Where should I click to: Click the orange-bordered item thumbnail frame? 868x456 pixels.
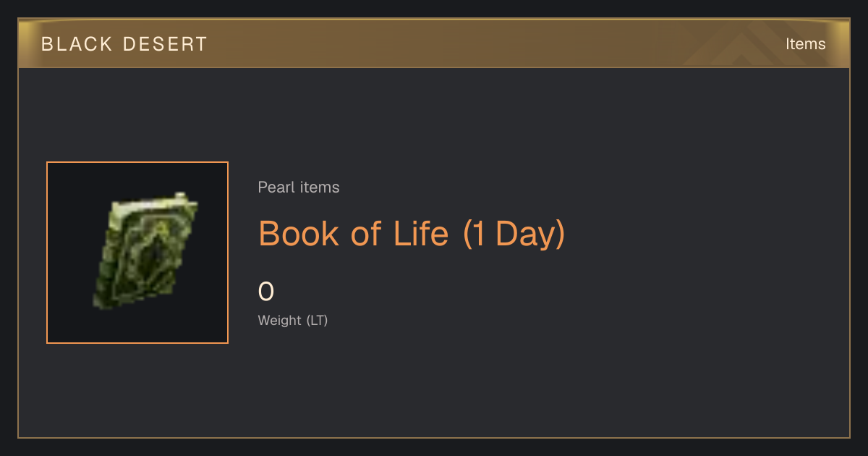click(x=137, y=253)
